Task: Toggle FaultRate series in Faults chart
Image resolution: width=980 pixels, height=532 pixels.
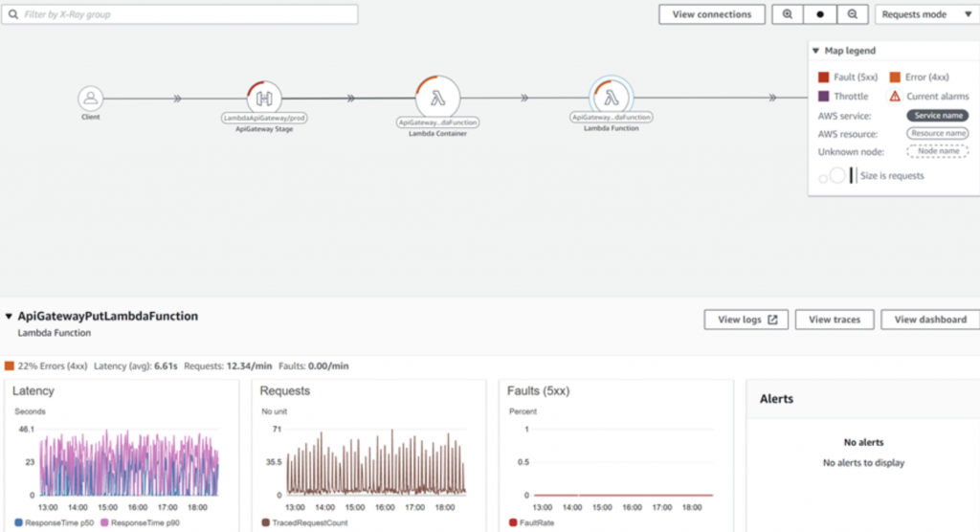Action: point(531,522)
